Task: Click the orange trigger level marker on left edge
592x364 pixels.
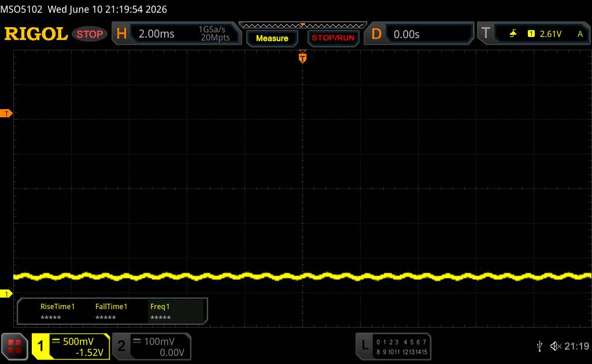Action: tap(6, 113)
